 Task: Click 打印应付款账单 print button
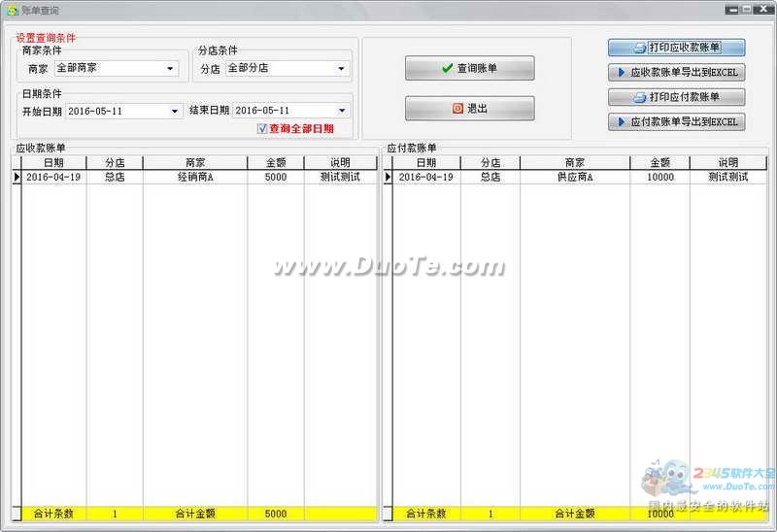676,97
